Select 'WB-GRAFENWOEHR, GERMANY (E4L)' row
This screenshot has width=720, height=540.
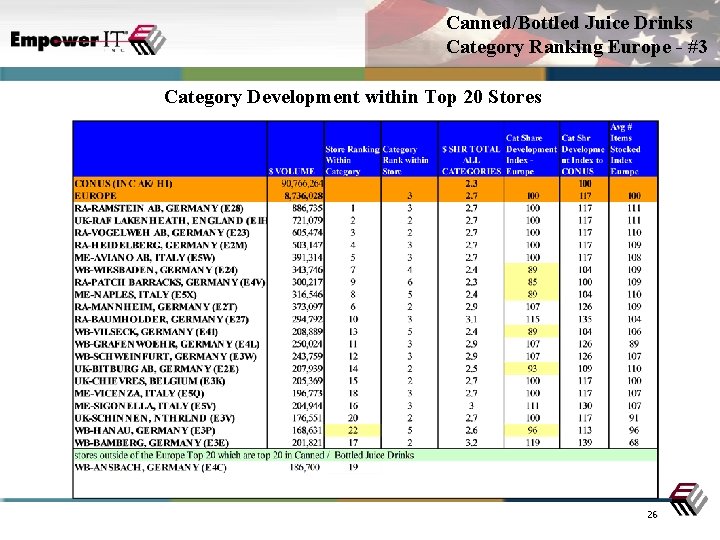pos(365,344)
